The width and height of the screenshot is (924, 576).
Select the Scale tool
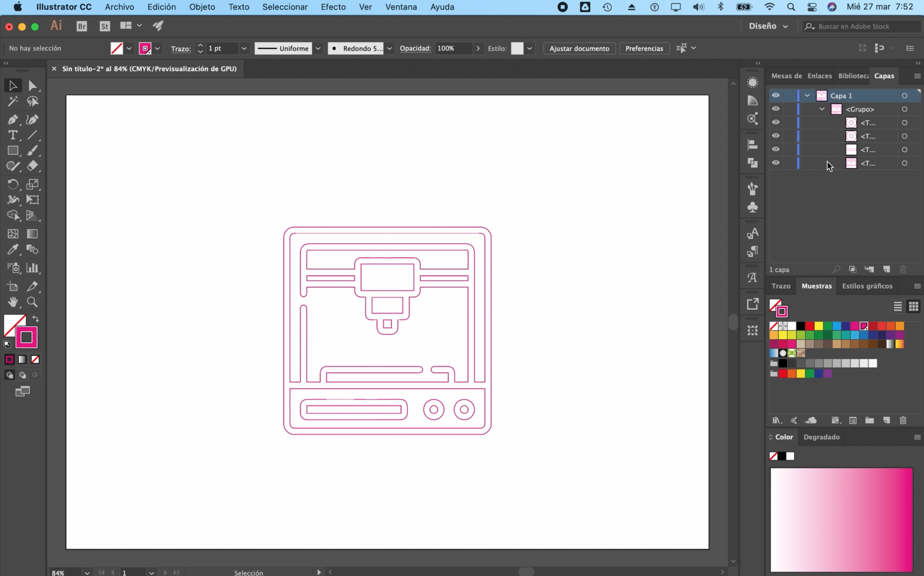point(33,184)
